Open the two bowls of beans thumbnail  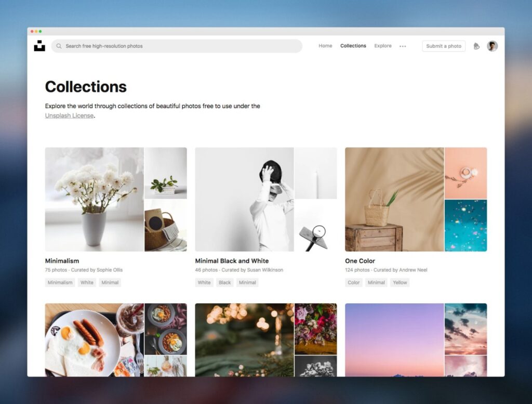coord(166,329)
